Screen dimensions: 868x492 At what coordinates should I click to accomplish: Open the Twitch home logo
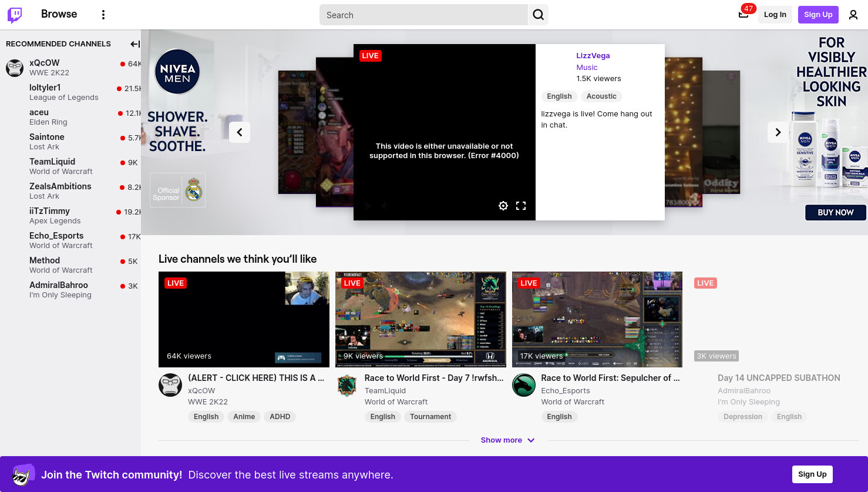click(15, 15)
